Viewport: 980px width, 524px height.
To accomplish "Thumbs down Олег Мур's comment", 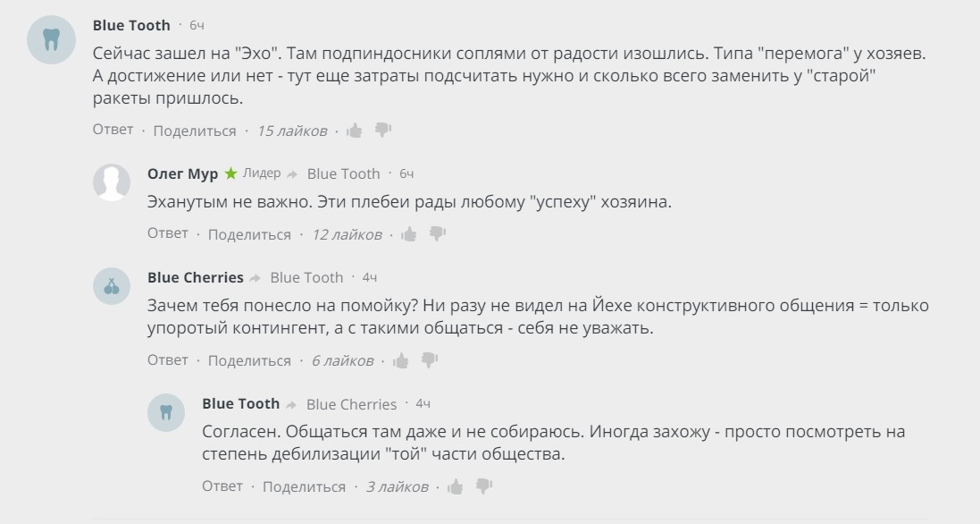I will pyautogui.click(x=437, y=233).
